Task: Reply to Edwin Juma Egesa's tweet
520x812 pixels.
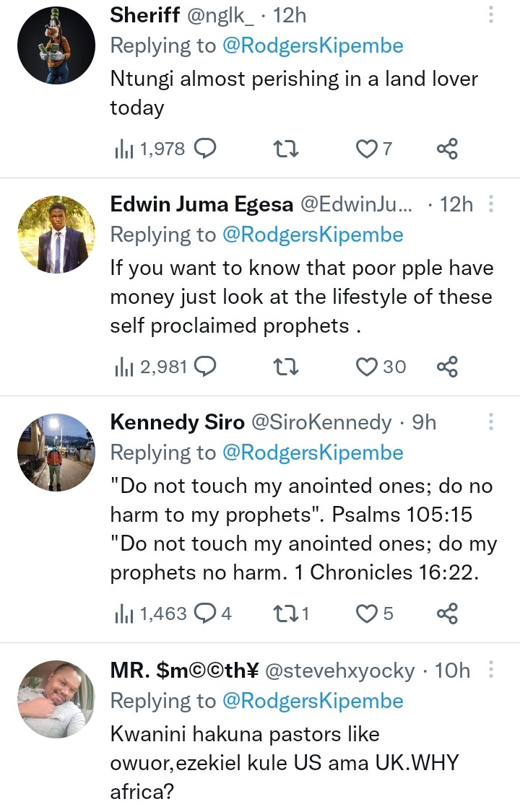Action: click(206, 367)
